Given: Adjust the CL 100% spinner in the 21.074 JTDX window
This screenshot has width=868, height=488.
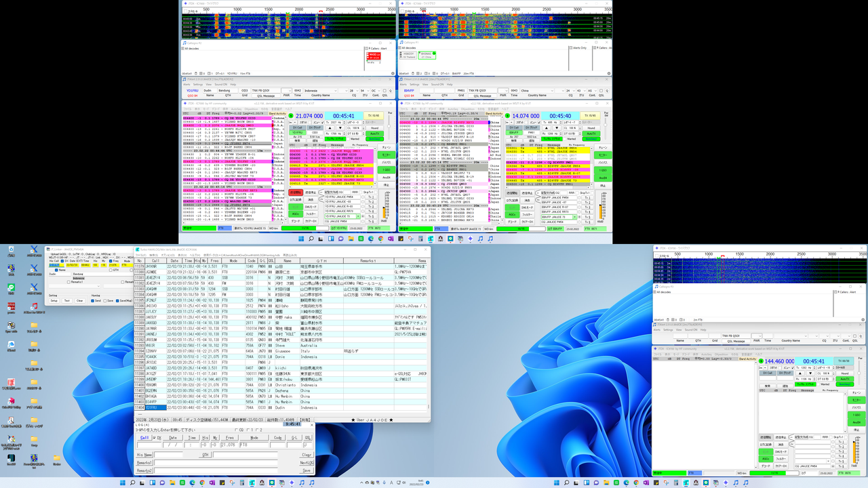Looking at the screenshot, I should point(355,128).
